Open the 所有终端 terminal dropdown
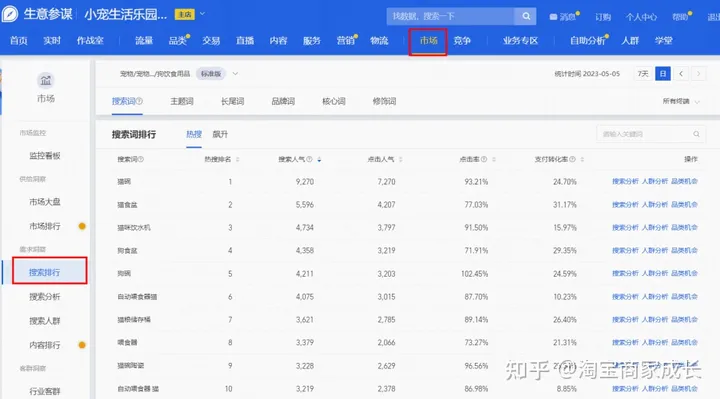This screenshot has width=720, height=399. tap(681, 101)
